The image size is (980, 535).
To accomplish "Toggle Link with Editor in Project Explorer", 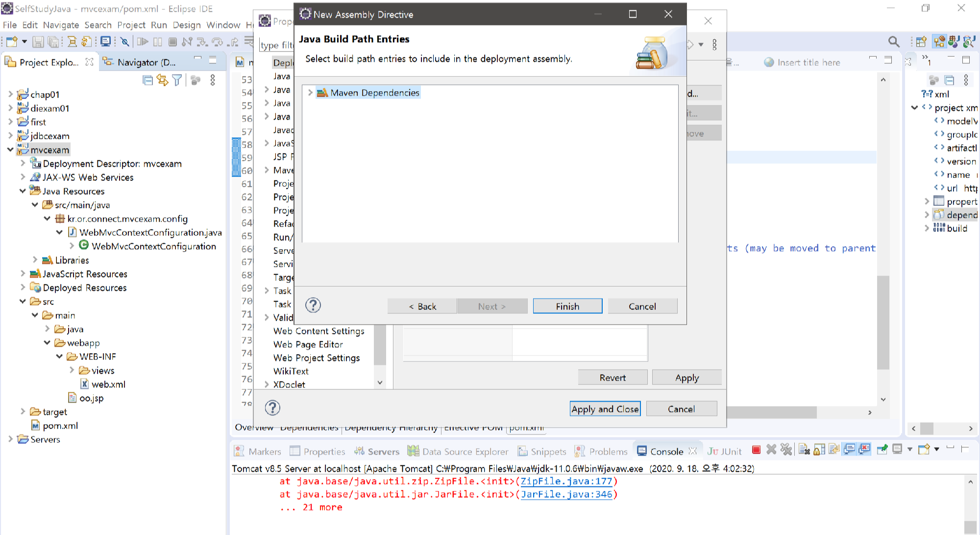I will 162,80.
